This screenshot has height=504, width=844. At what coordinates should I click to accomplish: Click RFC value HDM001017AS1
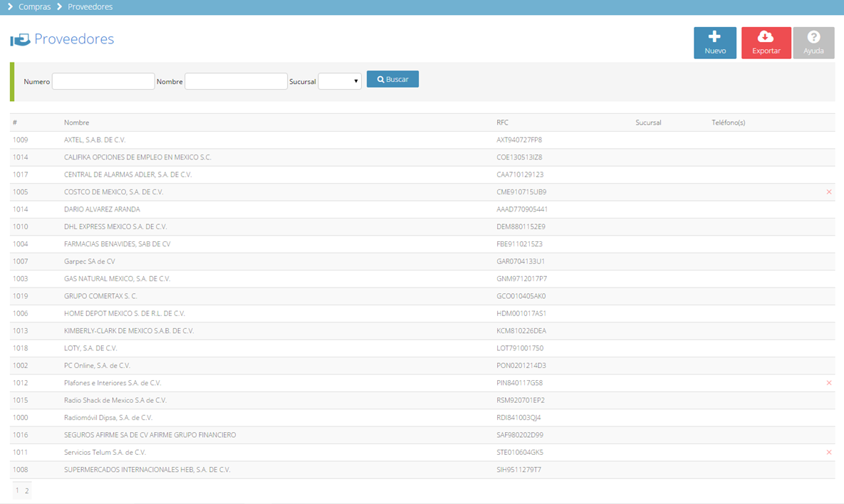point(521,313)
